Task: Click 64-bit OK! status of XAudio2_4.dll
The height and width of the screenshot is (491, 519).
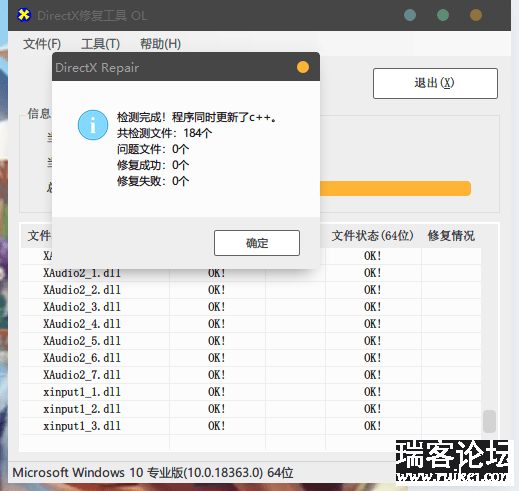Action: [372, 324]
